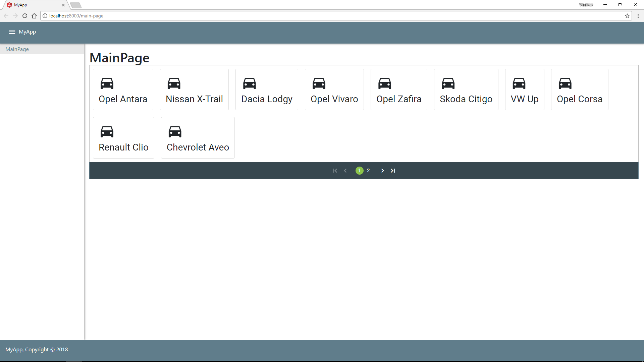644x362 pixels.
Task: Select the Chevrolet Aveo label
Action: click(198, 147)
